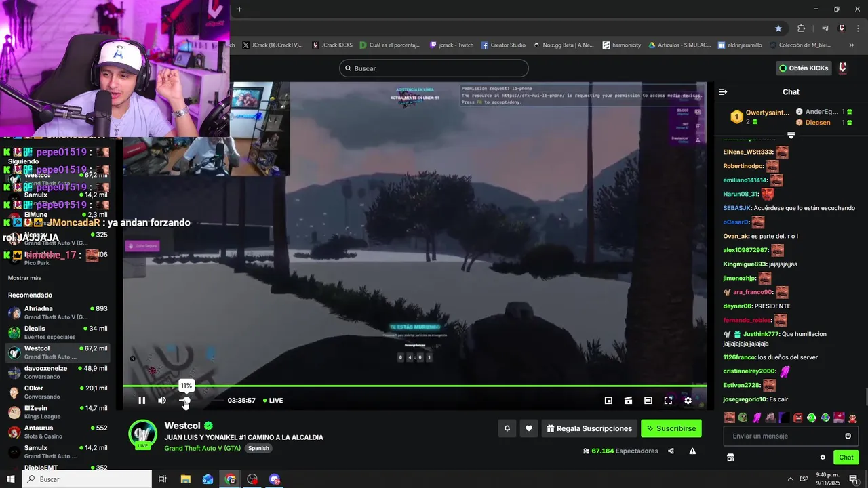Open video player settings gear
The image size is (868, 488).
(688, 401)
